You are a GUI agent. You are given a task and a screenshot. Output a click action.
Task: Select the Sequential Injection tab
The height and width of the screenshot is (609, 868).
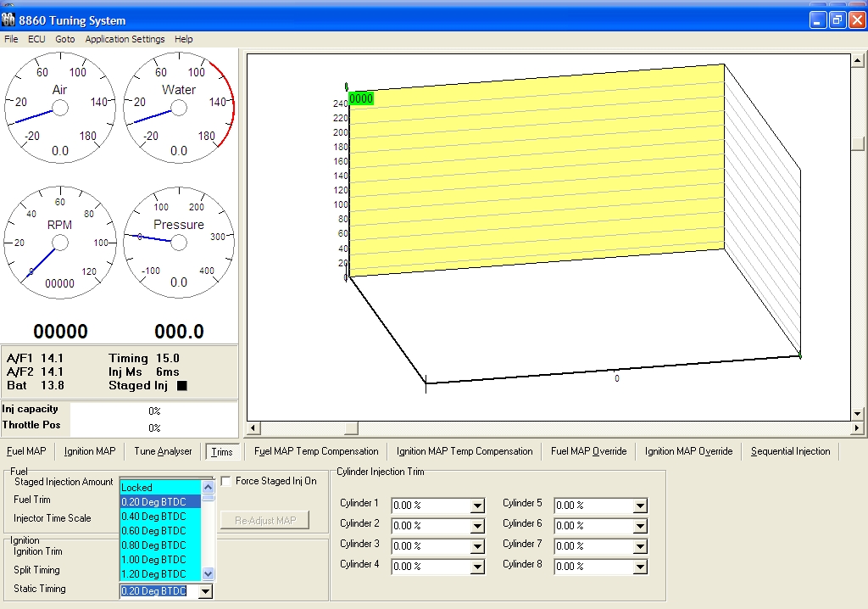coord(790,451)
